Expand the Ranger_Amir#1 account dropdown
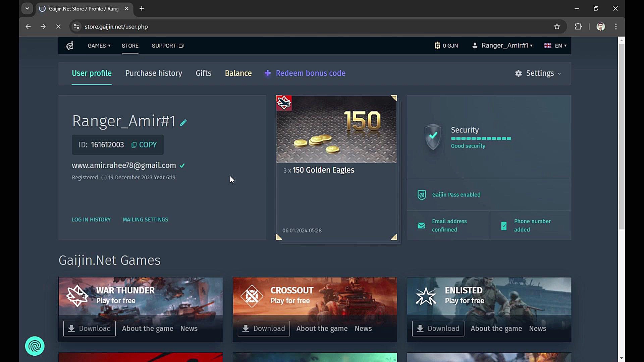This screenshot has width=644, height=362. tap(502, 46)
